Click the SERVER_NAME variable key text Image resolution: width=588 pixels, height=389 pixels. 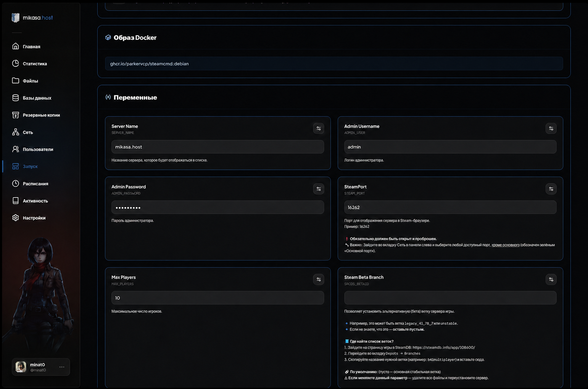[x=123, y=133]
